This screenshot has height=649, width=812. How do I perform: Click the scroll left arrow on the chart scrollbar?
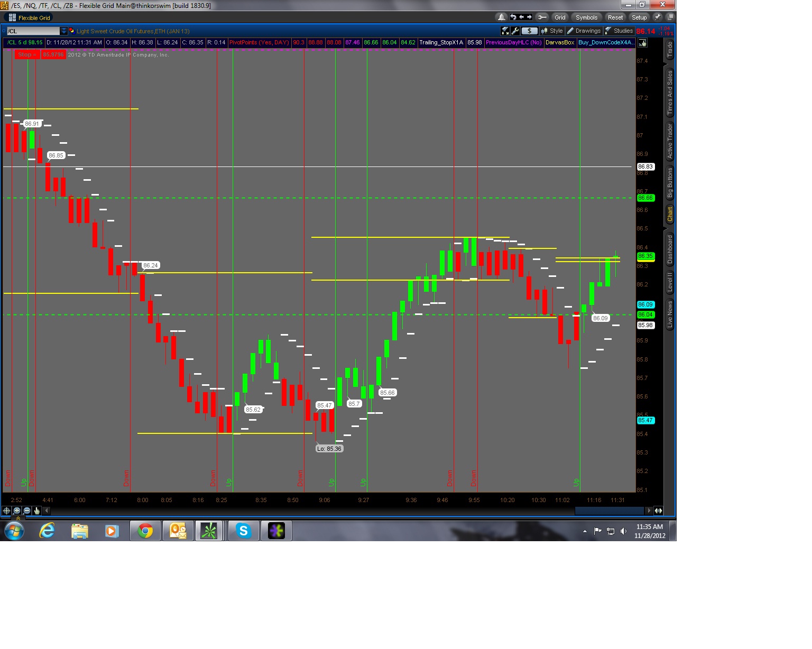[x=47, y=511]
